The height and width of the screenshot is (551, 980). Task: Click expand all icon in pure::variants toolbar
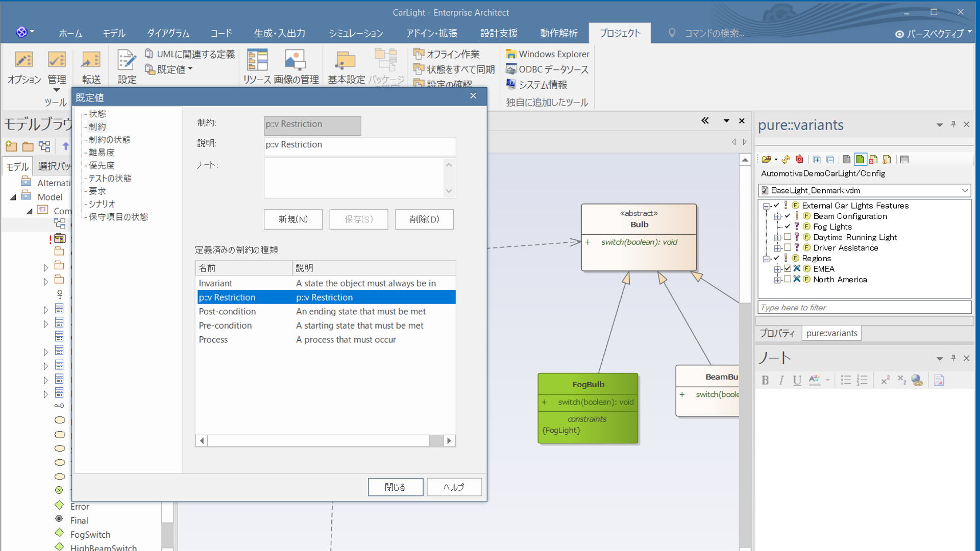pos(817,160)
